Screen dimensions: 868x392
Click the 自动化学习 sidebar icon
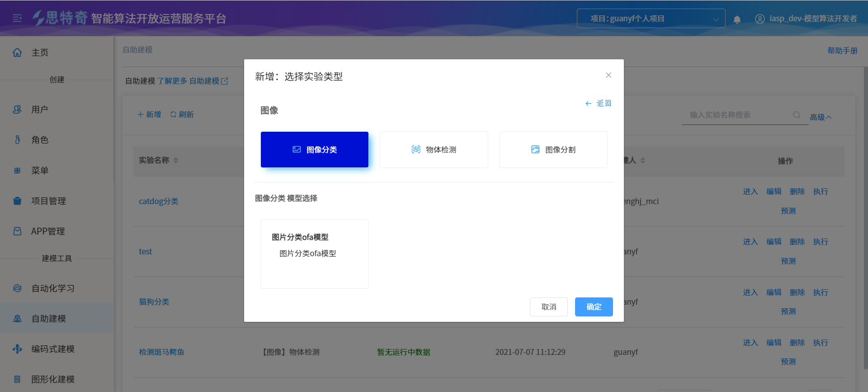click(17, 288)
